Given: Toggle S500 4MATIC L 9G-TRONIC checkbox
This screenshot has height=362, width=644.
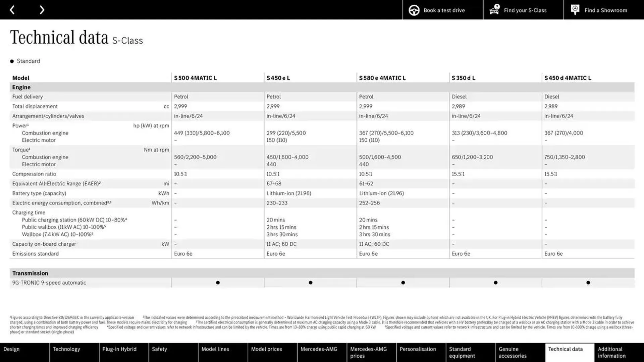Looking at the screenshot, I should [x=217, y=283].
